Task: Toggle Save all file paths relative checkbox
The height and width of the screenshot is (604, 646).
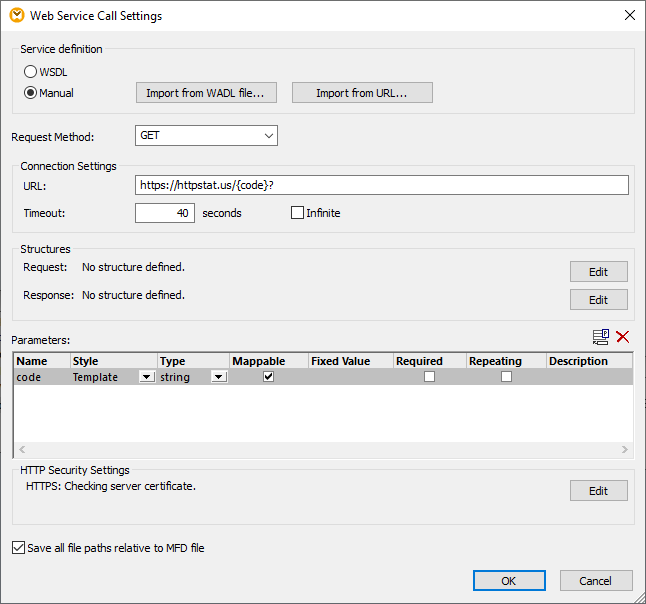Action: pos(19,548)
